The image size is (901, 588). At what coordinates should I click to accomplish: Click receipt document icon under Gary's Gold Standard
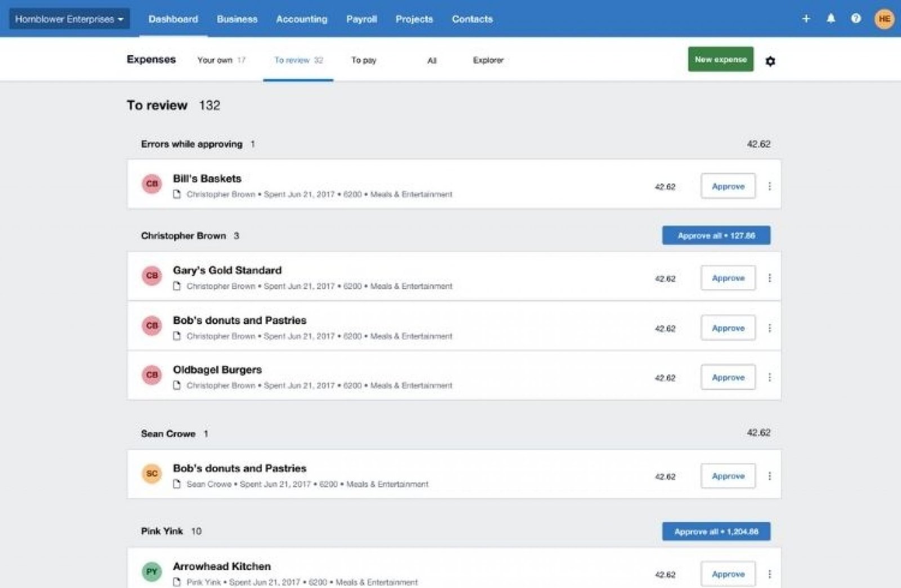coord(177,286)
